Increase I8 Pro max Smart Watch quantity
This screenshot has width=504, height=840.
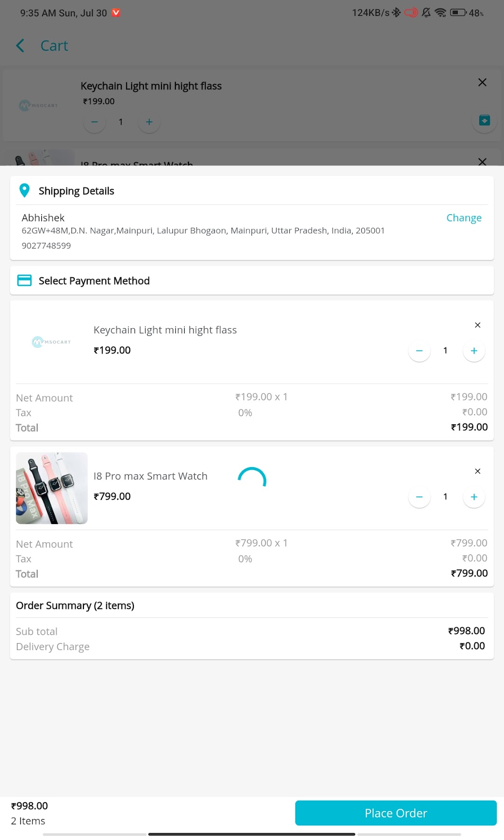coord(474,497)
